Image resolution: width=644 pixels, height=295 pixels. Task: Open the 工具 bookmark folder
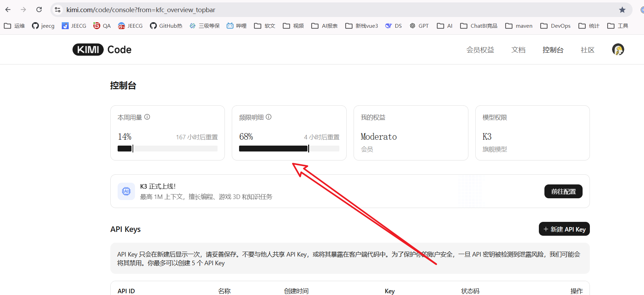pos(618,26)
